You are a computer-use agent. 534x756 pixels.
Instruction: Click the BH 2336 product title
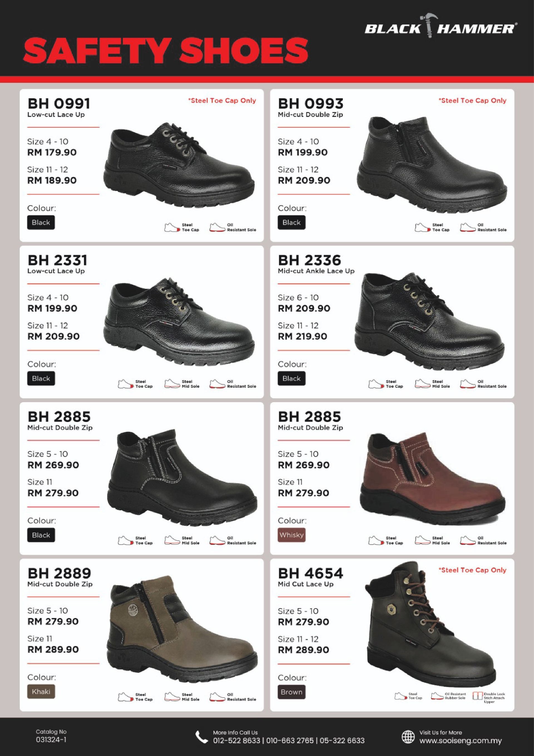(309, 260)
